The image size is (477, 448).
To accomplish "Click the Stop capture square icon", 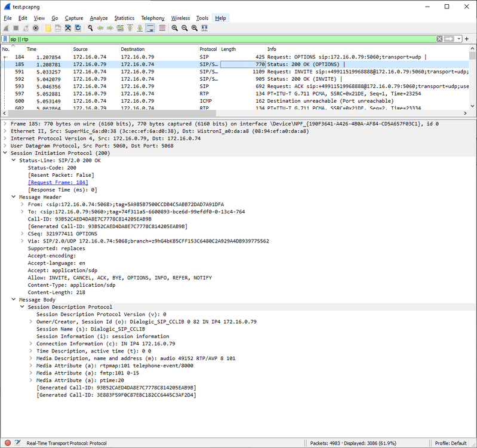I will coord(16,28).
